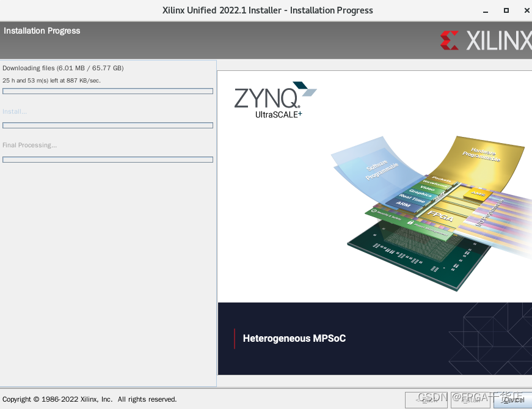
Task: Click the disabled Back button
Action: (x=426, y=400)
